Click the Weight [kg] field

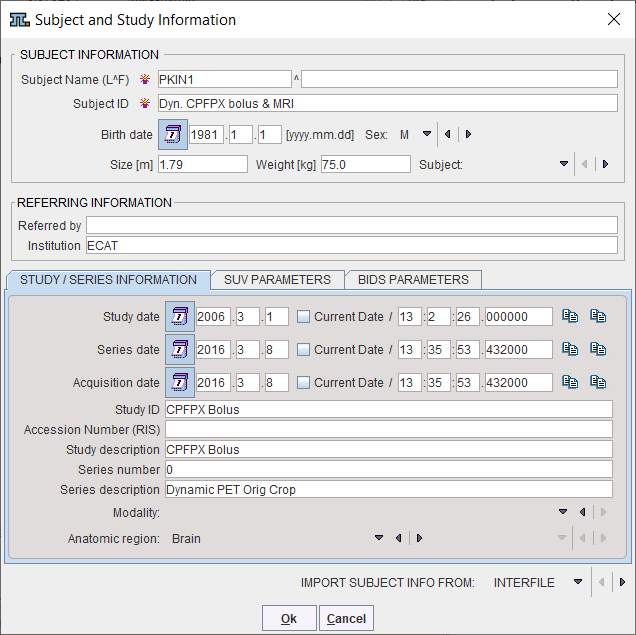pyautogui.click(x=366, y=165)
